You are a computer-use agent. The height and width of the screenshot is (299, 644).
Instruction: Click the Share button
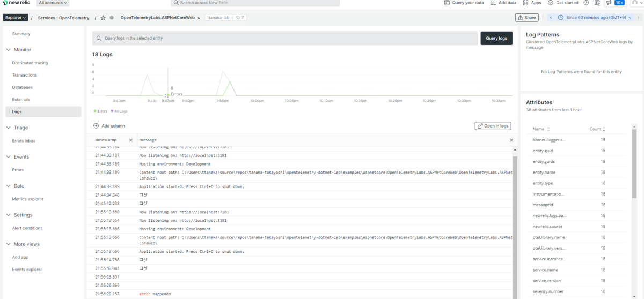click(526, 18)
